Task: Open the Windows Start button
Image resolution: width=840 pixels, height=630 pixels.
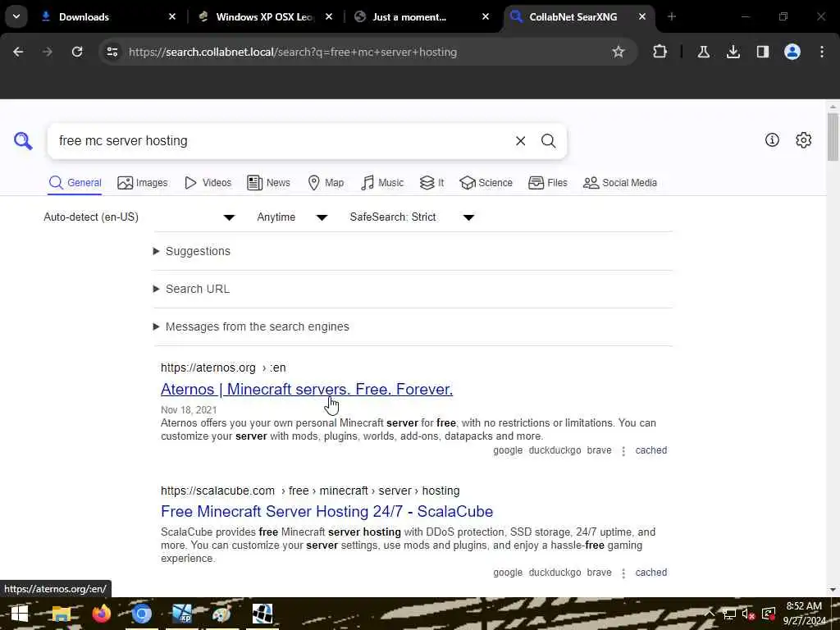Action: coord(20,614)
